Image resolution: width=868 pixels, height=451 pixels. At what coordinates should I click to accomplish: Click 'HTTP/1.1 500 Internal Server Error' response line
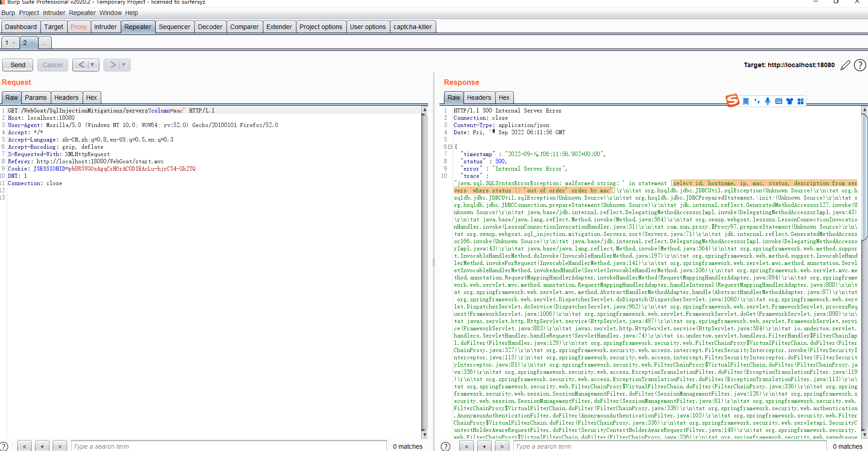click(x=508, y=111)
